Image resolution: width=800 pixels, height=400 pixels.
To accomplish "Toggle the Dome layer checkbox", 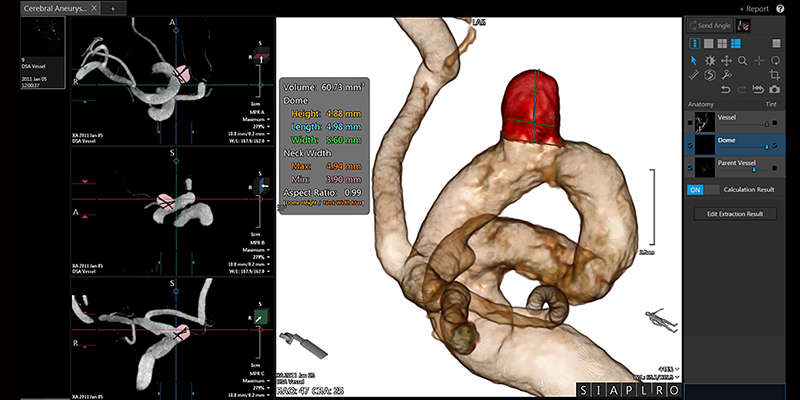I will coord(691,145).
